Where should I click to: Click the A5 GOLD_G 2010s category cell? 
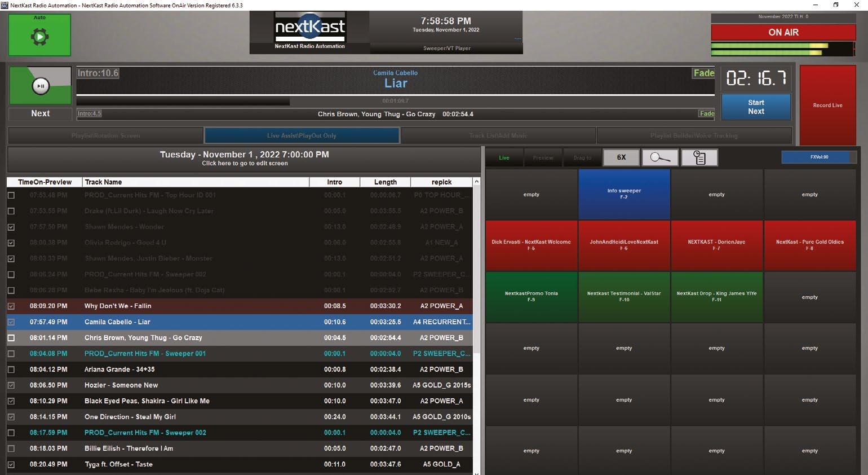441,417
